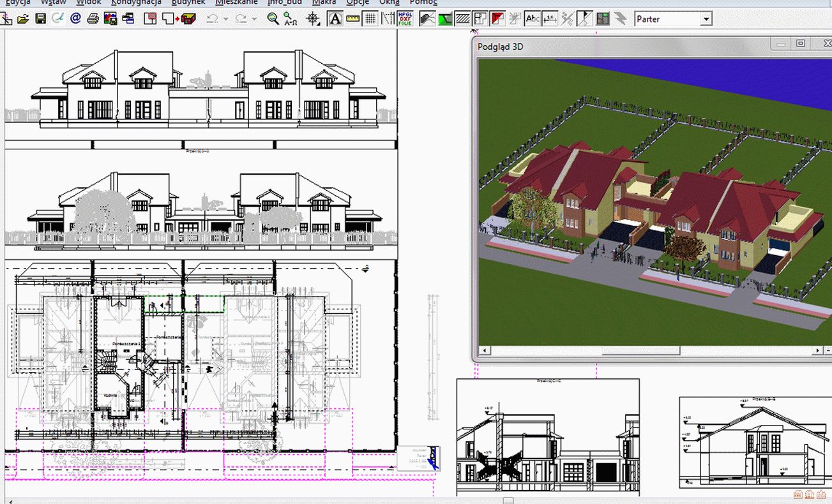
Task: Select the Abc text labeling tool
Action: point(532,19)
